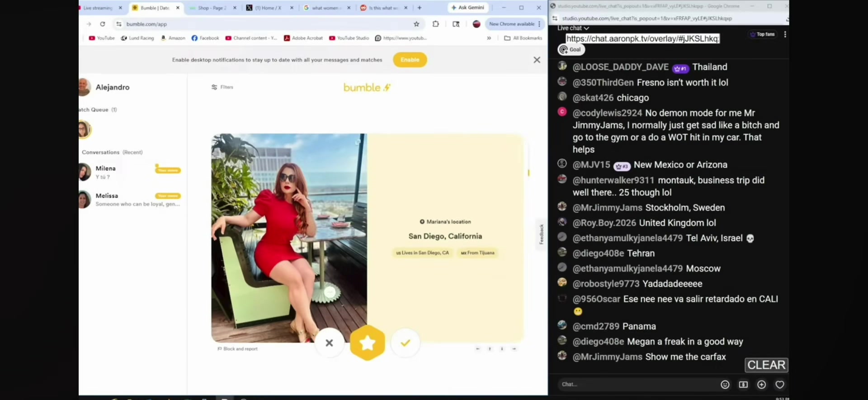SuperSwipe Mariana with the star hexagon

[367, 343]
